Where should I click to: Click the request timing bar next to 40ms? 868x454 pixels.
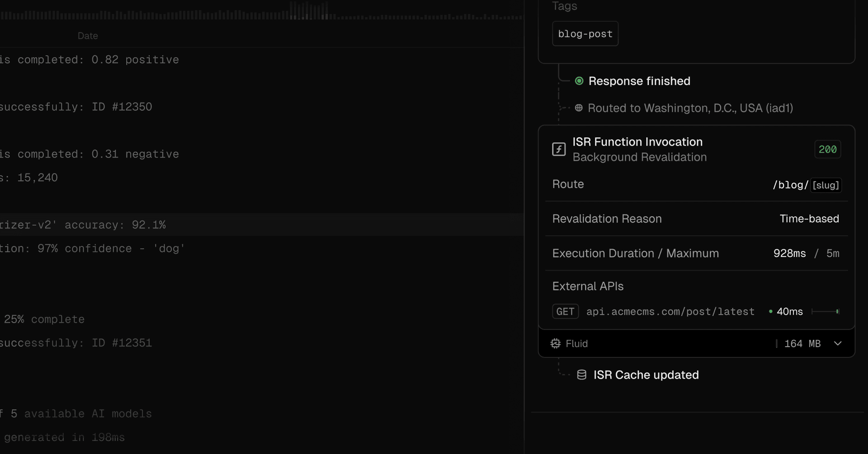click(825, 312)
